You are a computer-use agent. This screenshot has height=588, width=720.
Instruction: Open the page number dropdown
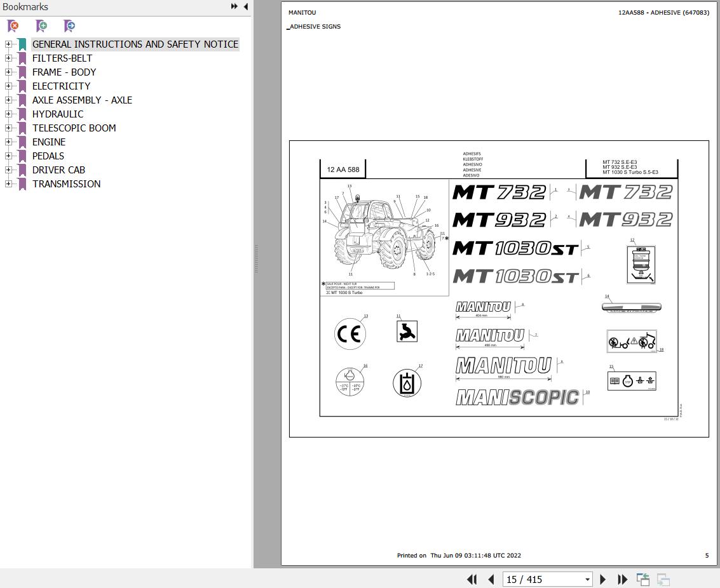coord(587,580)
